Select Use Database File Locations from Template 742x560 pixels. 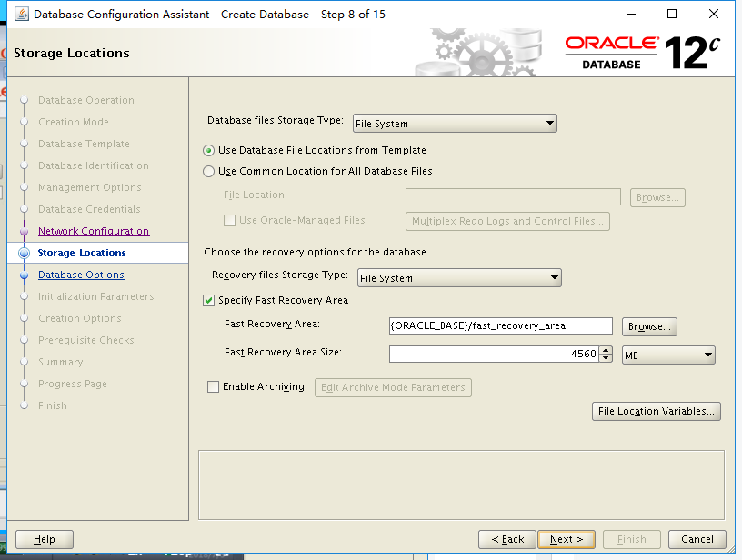[209, 150]
